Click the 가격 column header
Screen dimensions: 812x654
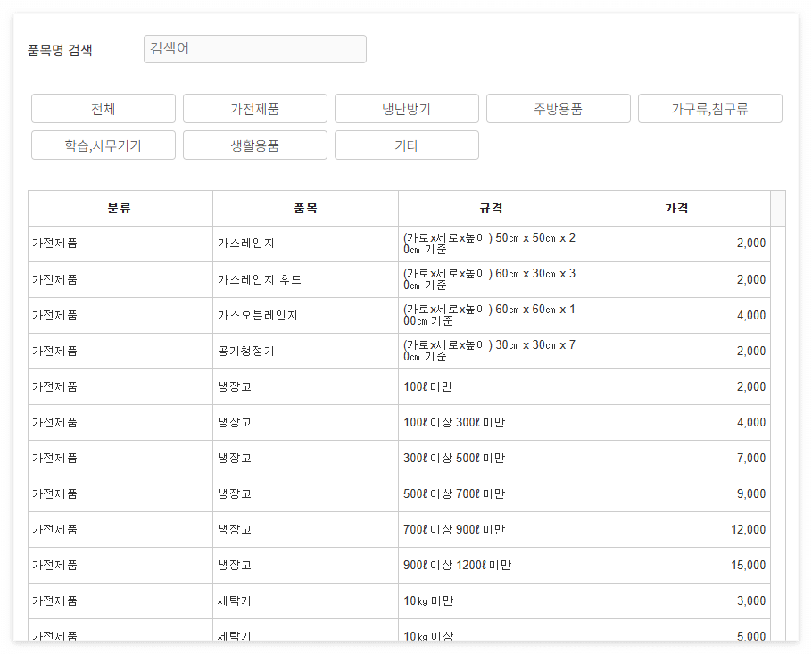[676, 208]
